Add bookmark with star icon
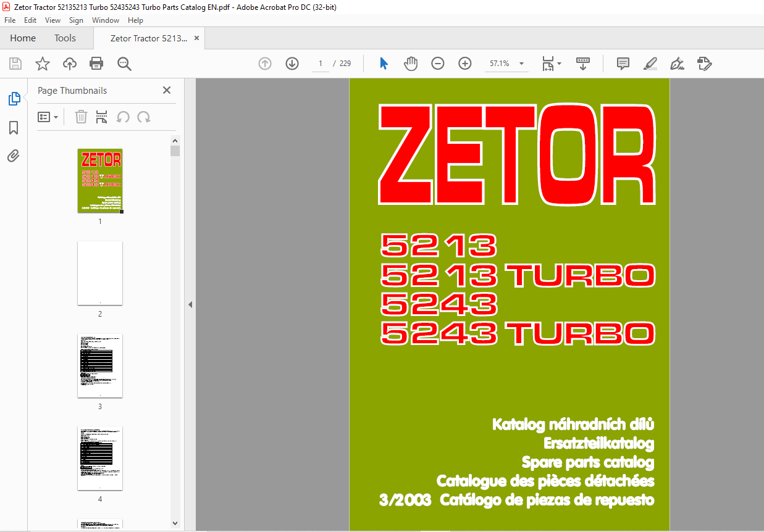 click(x=42, y=64)
